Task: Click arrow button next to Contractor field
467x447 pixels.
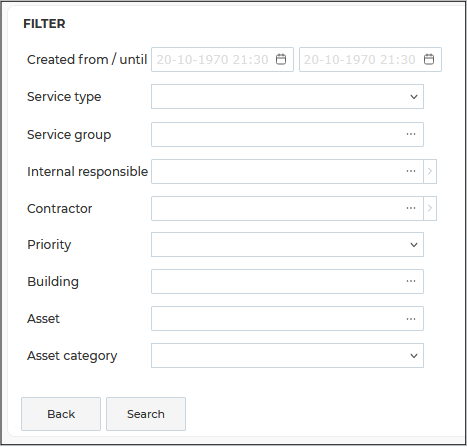Action: point(430,208)
